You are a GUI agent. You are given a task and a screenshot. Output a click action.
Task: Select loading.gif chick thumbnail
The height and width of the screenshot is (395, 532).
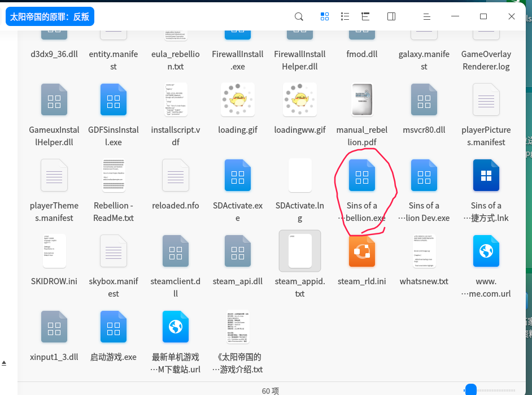point(238,100)
